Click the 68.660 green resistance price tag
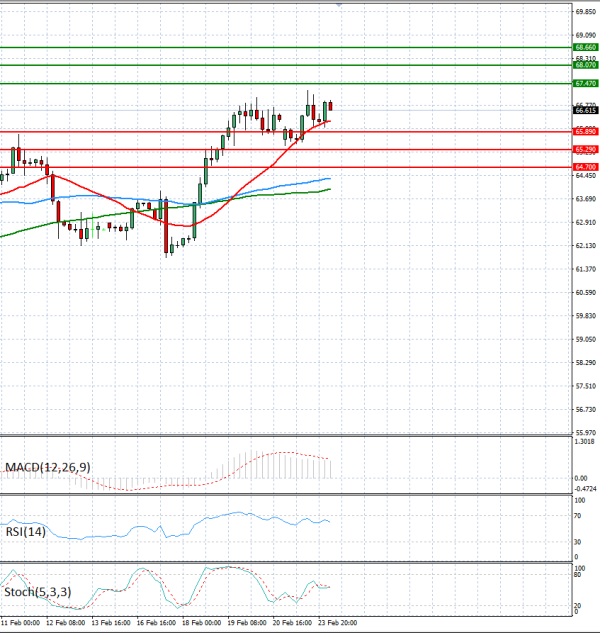The height and width of the screenshot is (633, 600). tap(585, 47)
